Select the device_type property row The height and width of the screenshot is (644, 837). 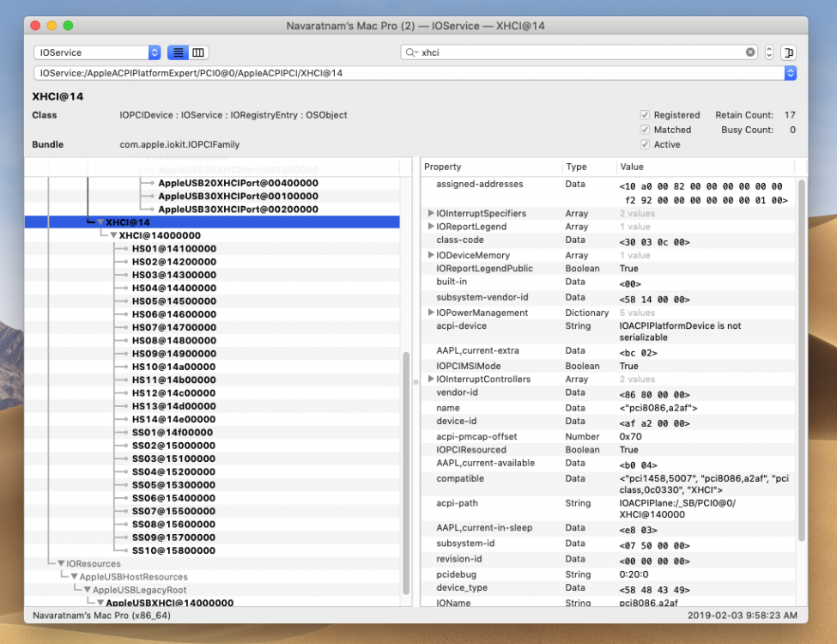click(x=608, y=589)
